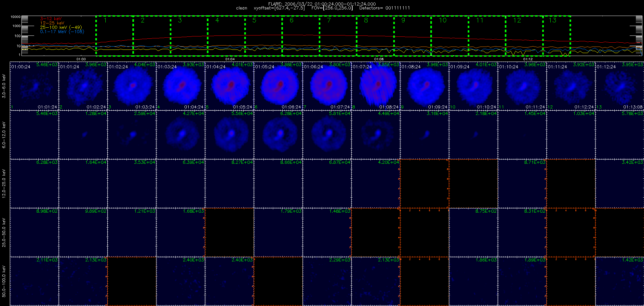The height and width of the screenshot is (306, 644).
Task: Select interval 12 marker on the light curve
Action: pyautogui.click(x=517, y=20)
